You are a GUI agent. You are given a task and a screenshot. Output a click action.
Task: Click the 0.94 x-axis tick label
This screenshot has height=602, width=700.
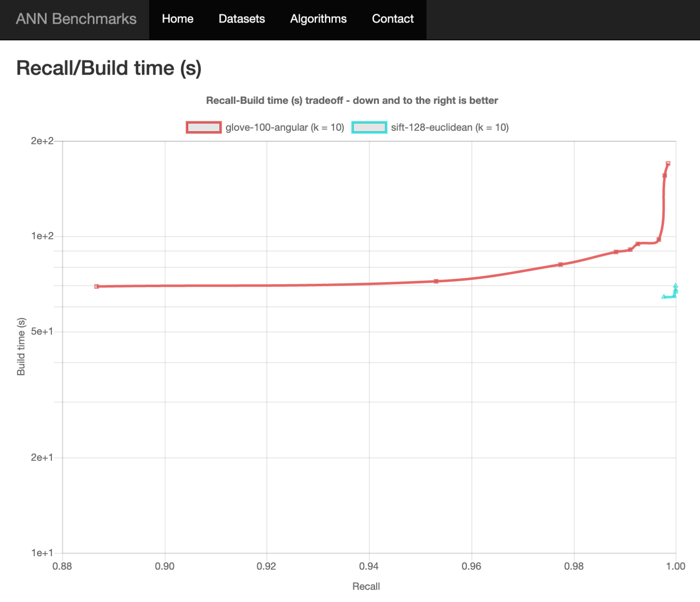(369, 566)
